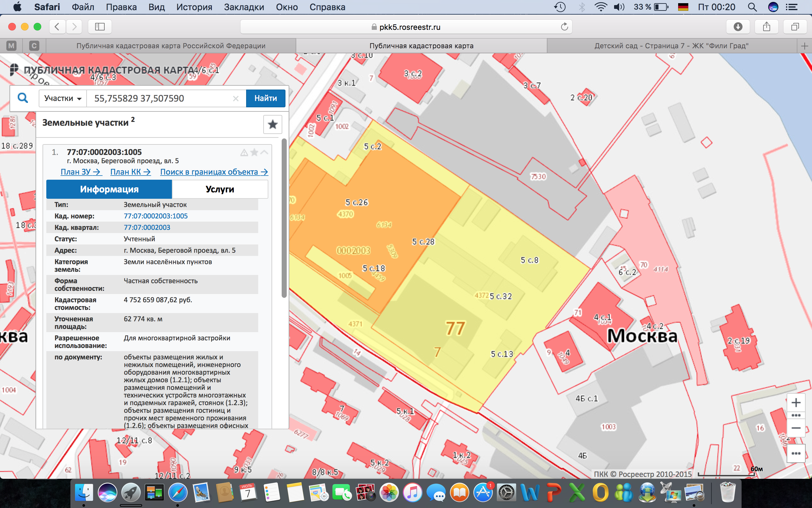Open the Справка menu

327,7
